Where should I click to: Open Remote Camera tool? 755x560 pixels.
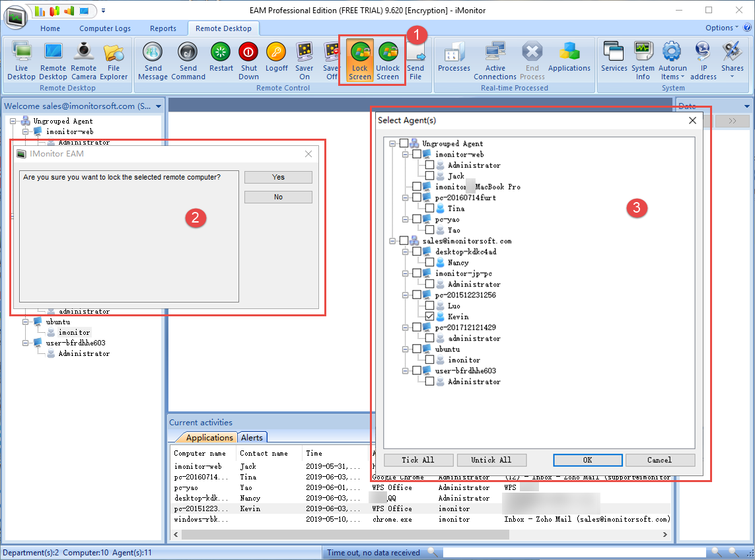(84, 61)
